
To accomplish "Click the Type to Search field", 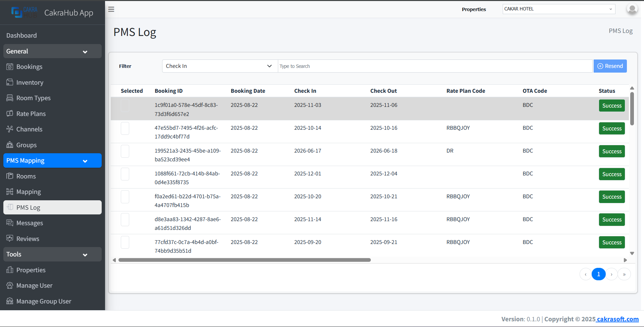I will [x=435, y=66].
